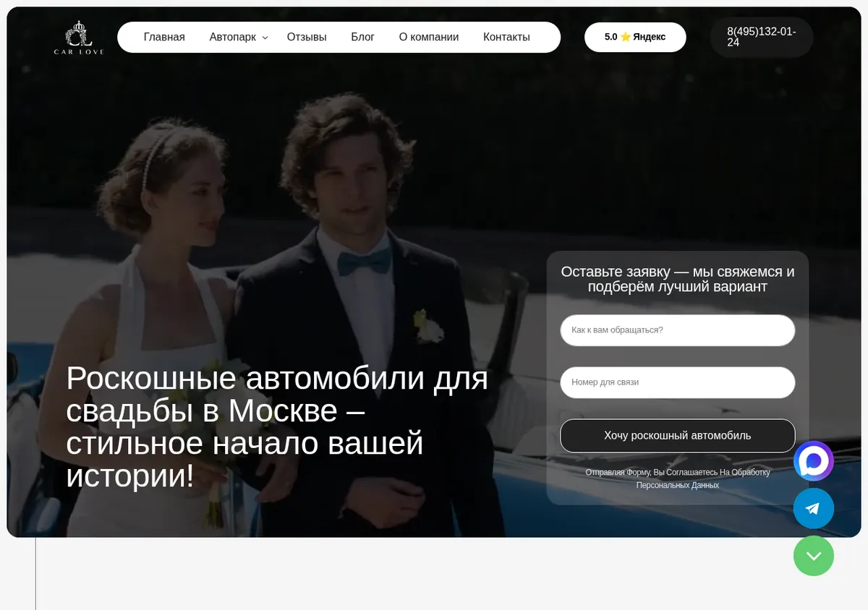Open the purple chat messenger icon
The width and height of the screenshot is (868, 610).
[814, 461]
